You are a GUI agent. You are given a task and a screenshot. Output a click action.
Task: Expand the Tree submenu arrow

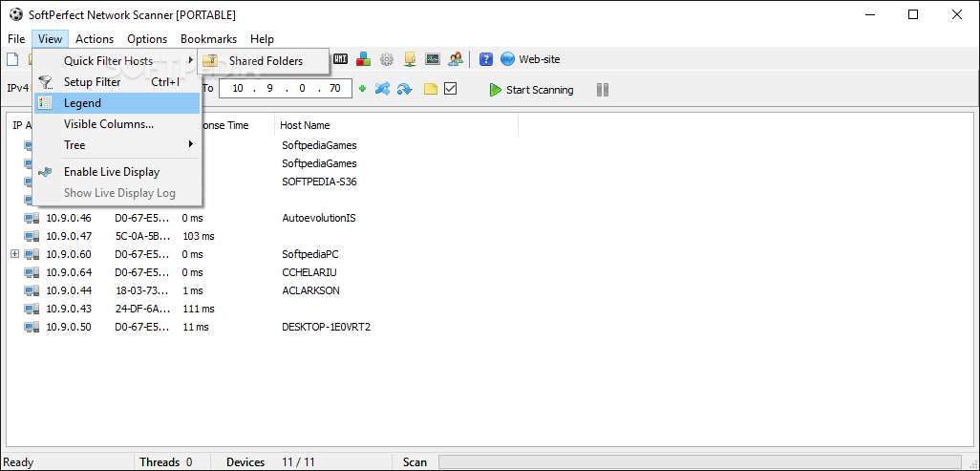tap(191, 144)
